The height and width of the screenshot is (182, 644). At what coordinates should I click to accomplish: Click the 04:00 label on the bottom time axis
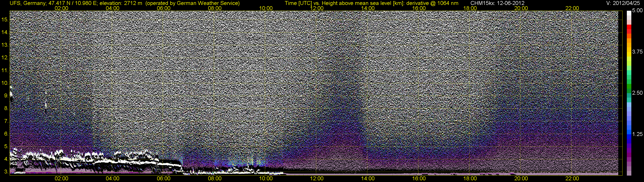(x=112, y=179)
